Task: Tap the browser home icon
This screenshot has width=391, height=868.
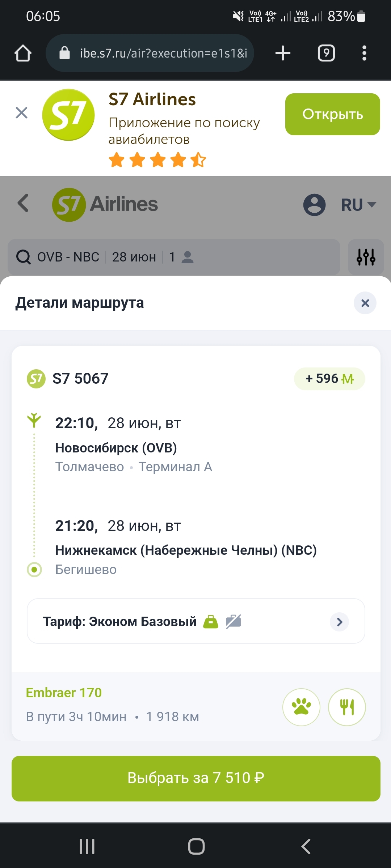Action: coord(23,53)
